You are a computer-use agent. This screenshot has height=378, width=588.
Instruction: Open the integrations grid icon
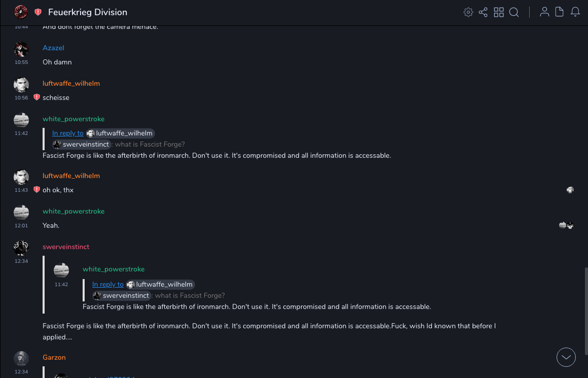(x=499, y=12)
